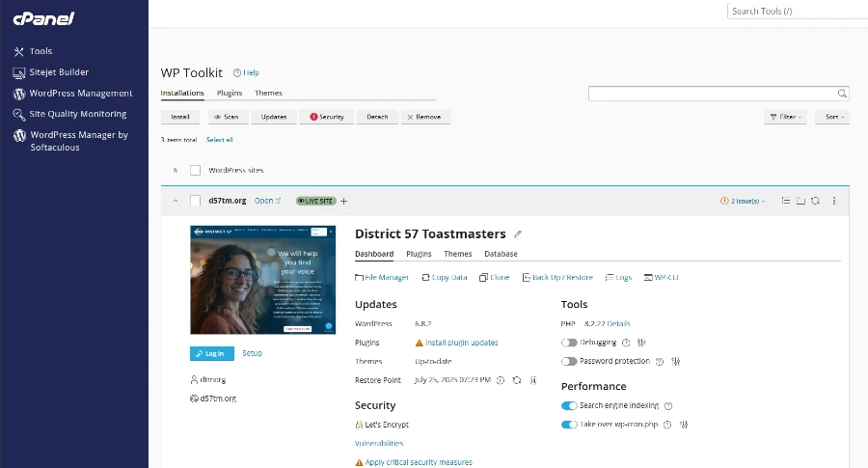
Task: Expand the Sort dropdown
Action: click(831, 117)
